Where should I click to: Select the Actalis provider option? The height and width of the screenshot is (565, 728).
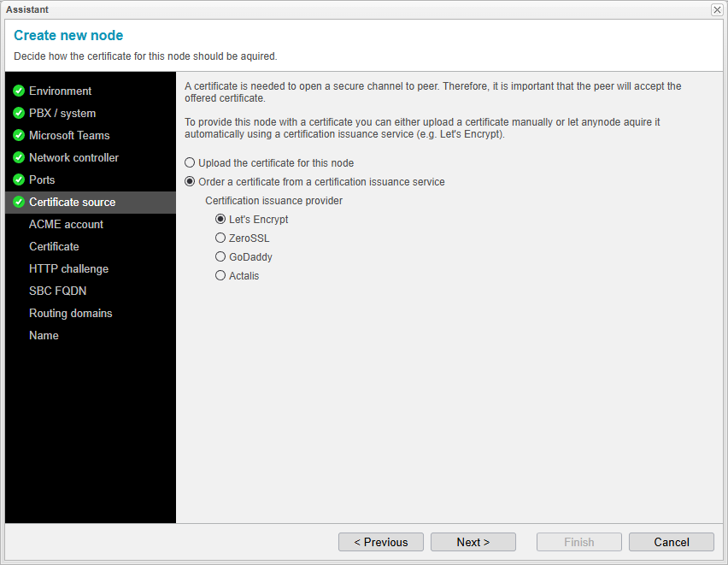click(x=220, y=275)
